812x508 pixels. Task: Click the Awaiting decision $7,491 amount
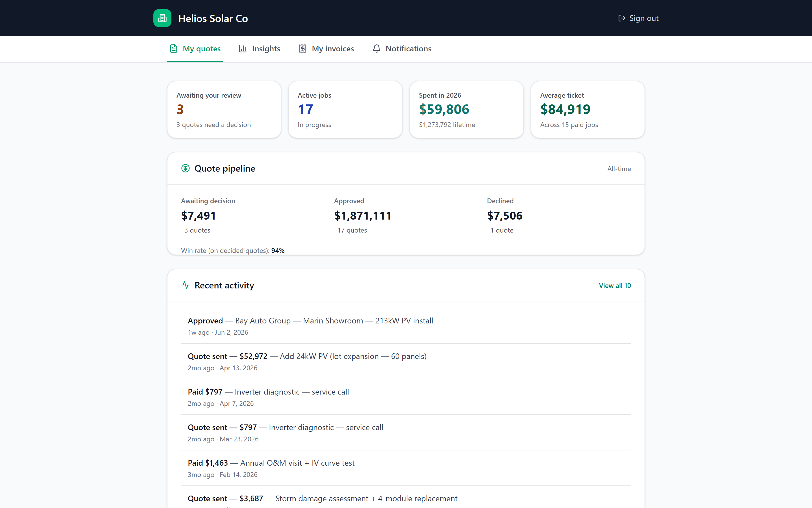[199, 216]
